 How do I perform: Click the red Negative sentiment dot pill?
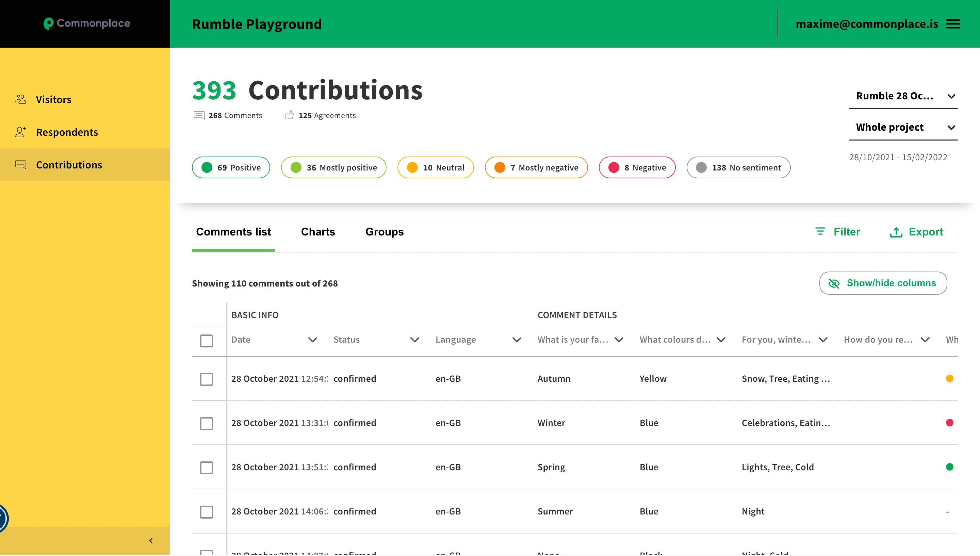(x=637, y=168)
